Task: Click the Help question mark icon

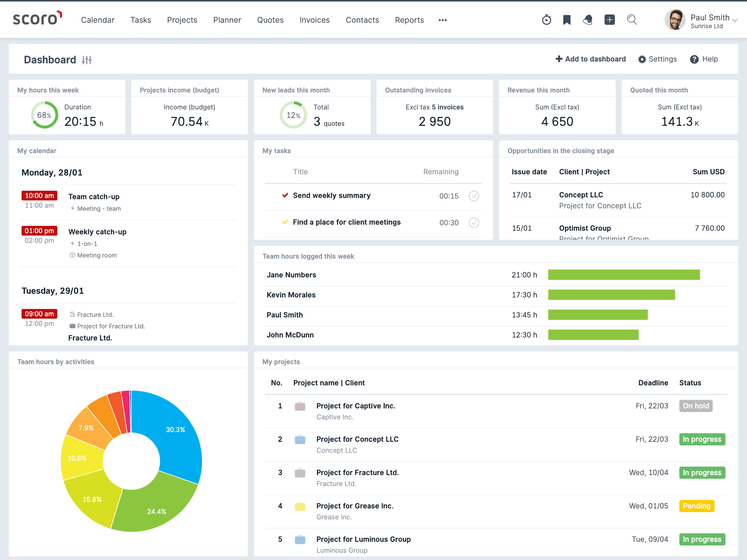Action: [x=694, y=59]
